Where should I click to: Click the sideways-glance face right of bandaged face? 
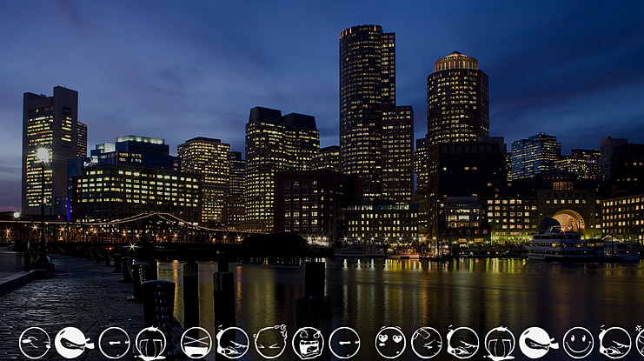462,342
